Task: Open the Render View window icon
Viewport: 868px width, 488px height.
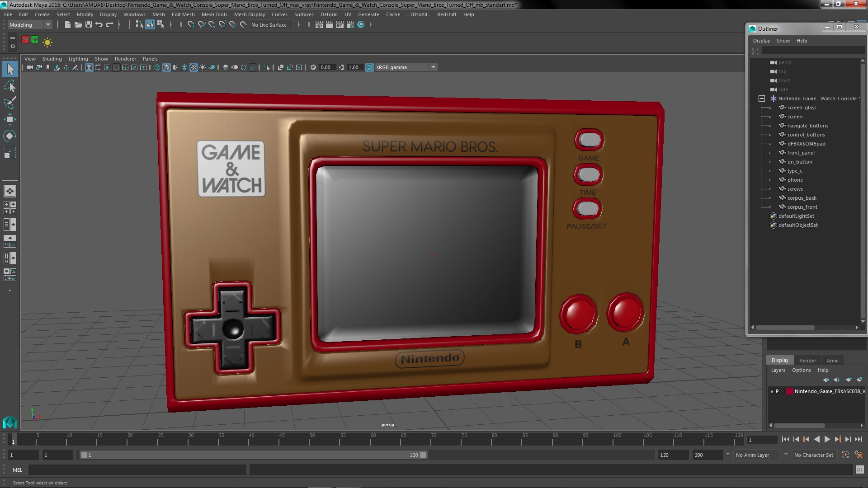Action: tap(319, 25)
